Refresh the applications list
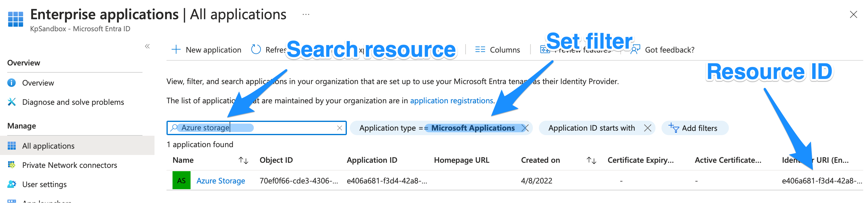The image size is (868, 215). pos(269,50)
